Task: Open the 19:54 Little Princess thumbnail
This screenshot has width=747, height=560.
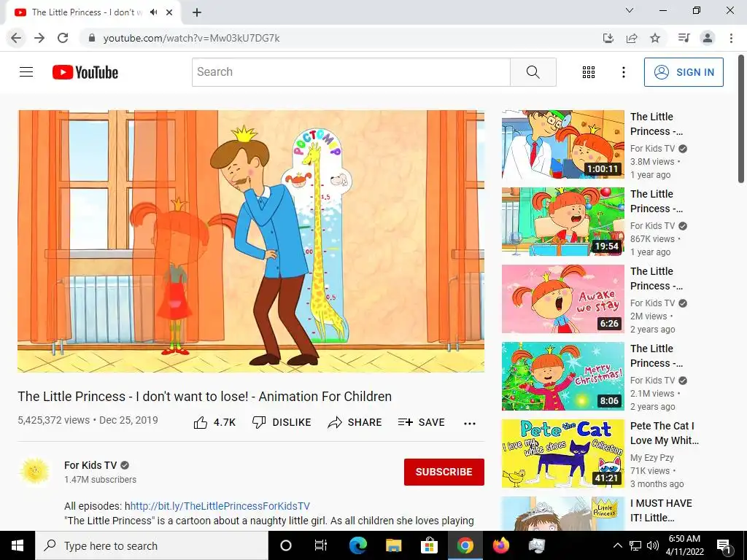Action: click(x=562, y=222)
